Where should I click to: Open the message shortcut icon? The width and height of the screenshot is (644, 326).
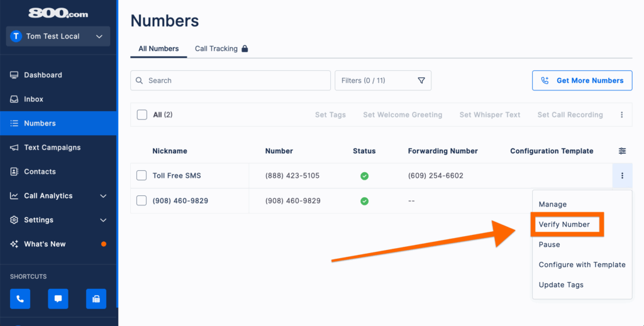[58, 299]
